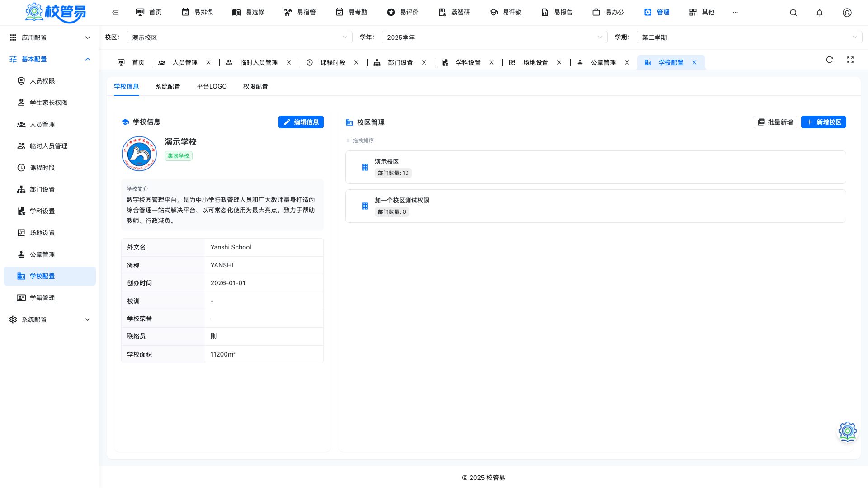Open 人员权限 in the sidebar

50,81
